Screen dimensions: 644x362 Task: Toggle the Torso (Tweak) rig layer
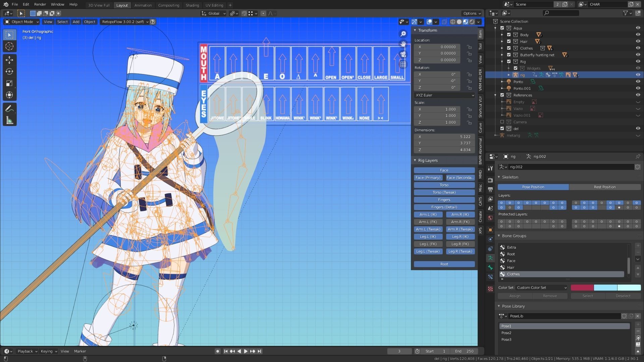click(x=444, y=192)
